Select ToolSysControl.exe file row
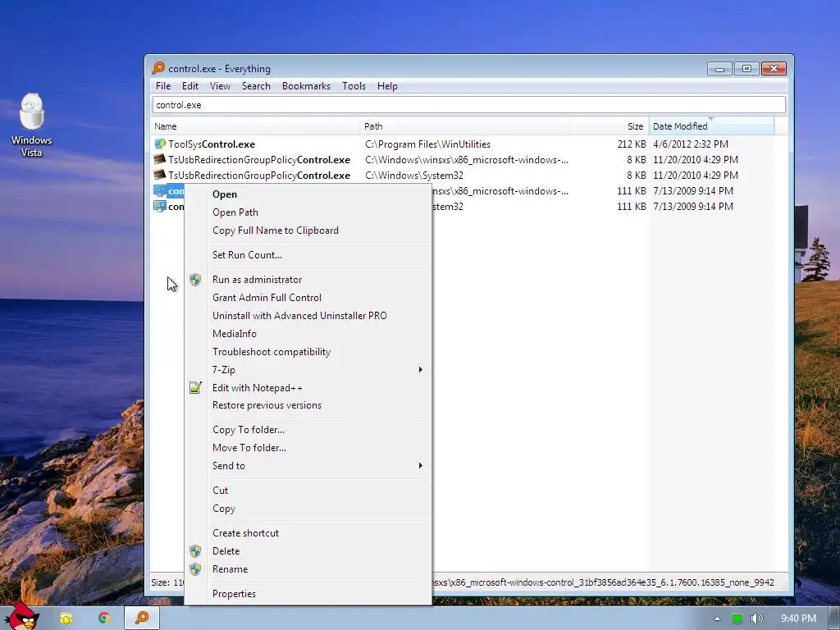This screenshot has width=840, height=630. click(463, 144)
